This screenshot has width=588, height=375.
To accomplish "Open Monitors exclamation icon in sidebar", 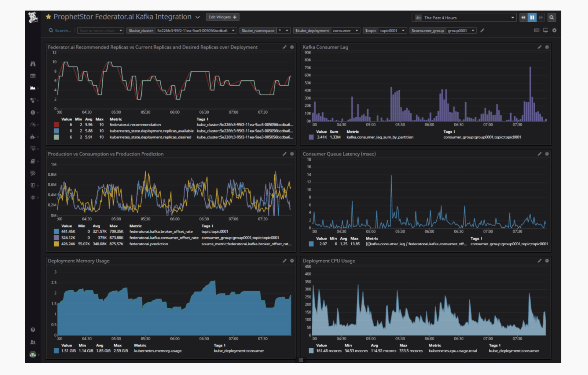I will click(33, 112).
